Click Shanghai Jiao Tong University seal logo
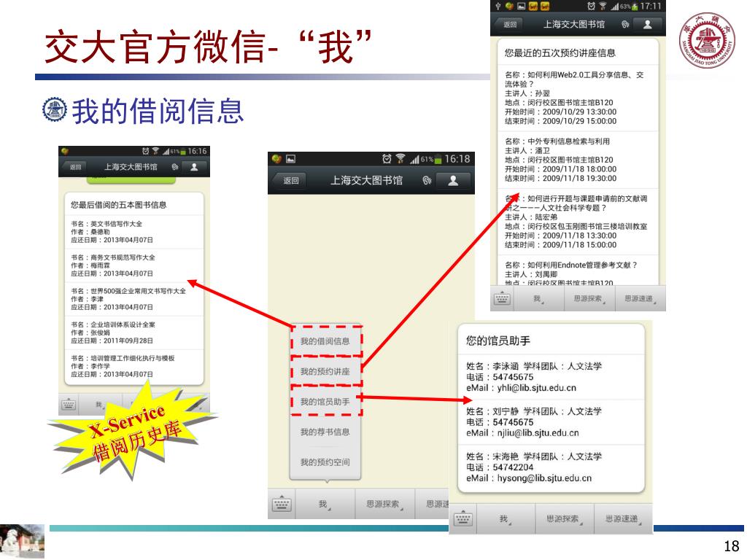The height and width of the screenshot is (560, 747). tap(707, 40)
